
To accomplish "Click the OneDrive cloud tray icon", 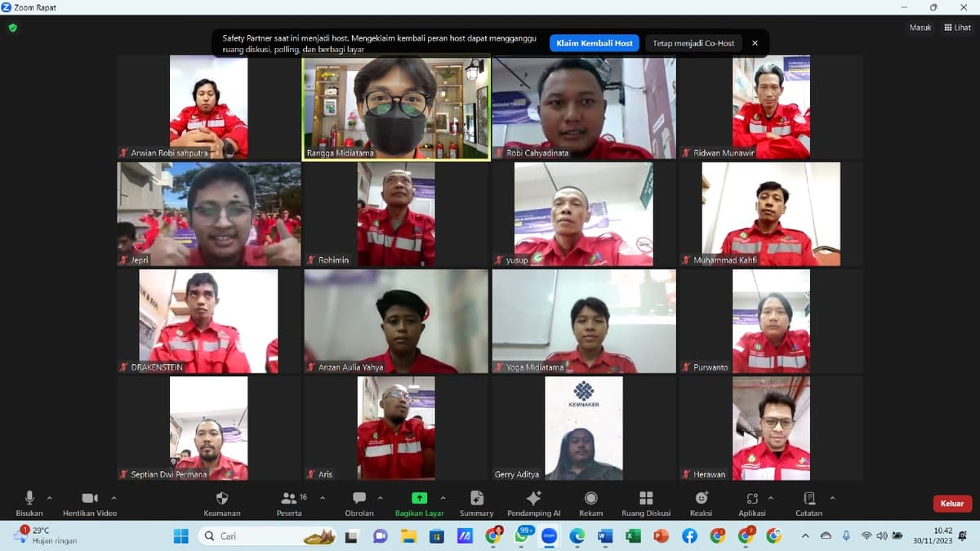I will (826, 535).
